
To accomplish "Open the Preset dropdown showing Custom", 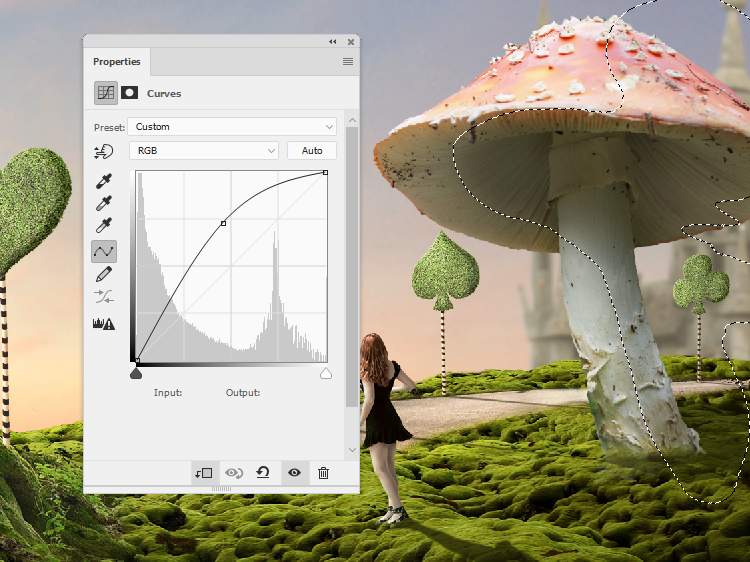I will 232,127.
